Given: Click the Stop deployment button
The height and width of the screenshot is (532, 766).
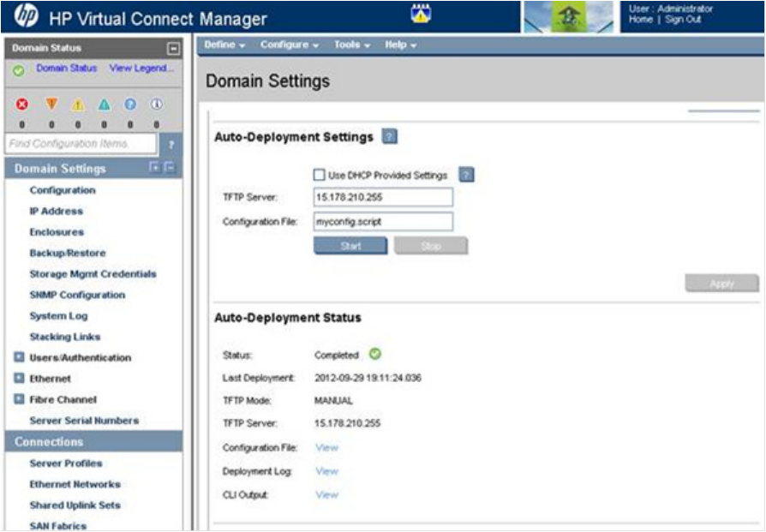Looking at the screenshot, I should (x=431, y=246).
